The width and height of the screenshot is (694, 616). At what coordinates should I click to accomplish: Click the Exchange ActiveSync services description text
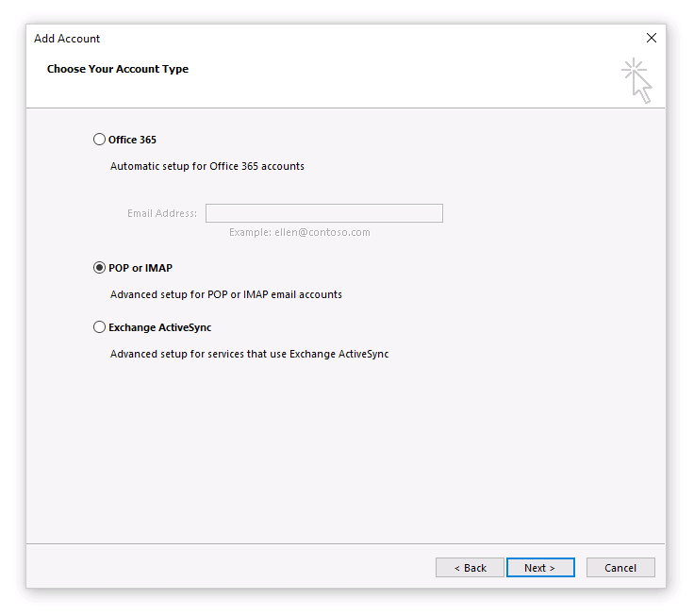pos(249,355)
